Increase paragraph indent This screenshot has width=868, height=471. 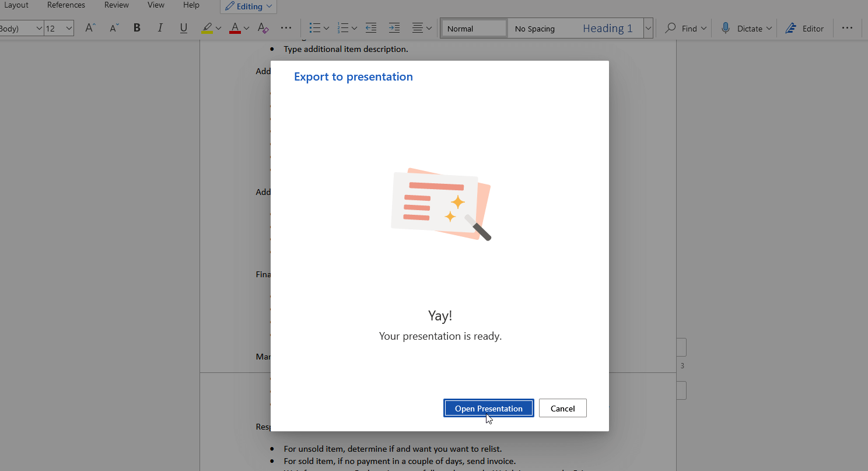(394, 28)
